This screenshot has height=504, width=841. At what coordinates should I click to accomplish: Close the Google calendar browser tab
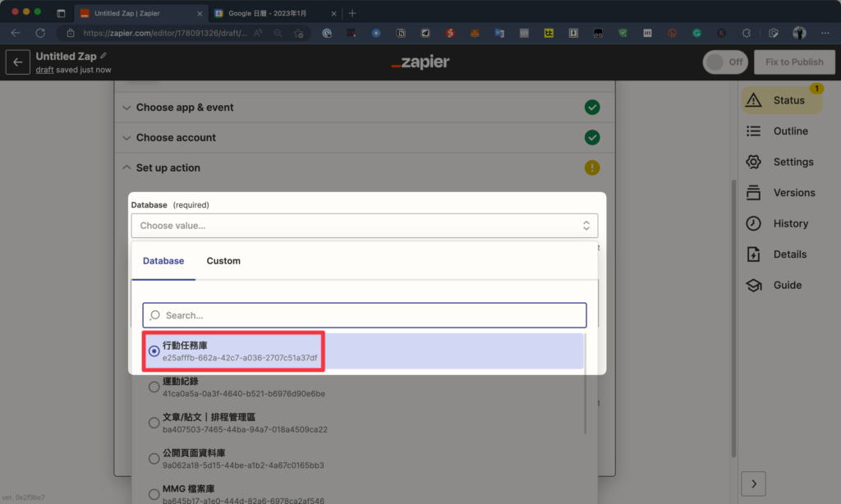333,13
